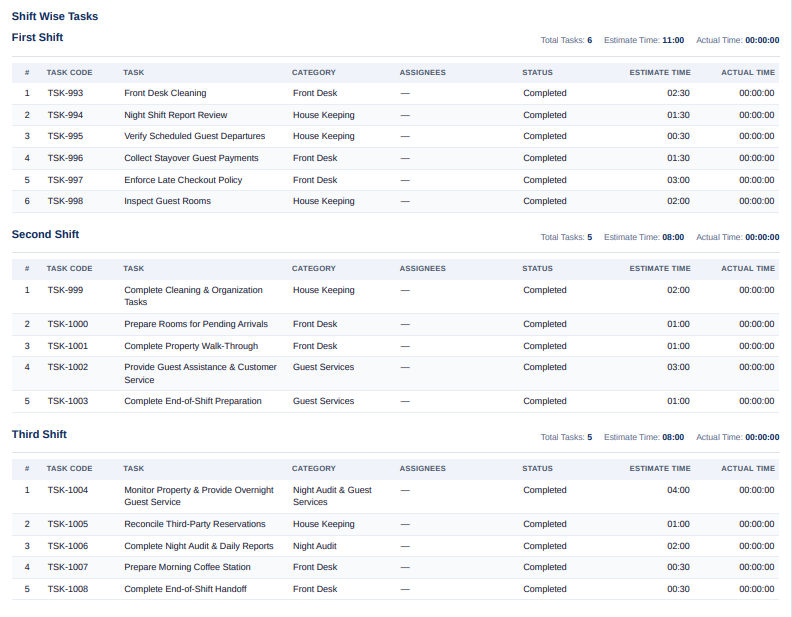Click the First Shift heading
This screenshot has width=792, height=617.
point(37,37)
